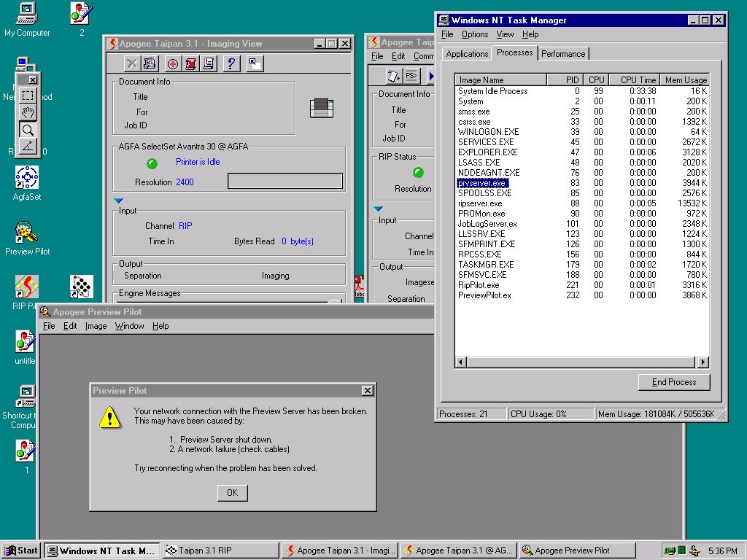Select the ripserver.exe process row
Image resolution: width=747 pixels, height=560 pixels.
coord(582,203)
